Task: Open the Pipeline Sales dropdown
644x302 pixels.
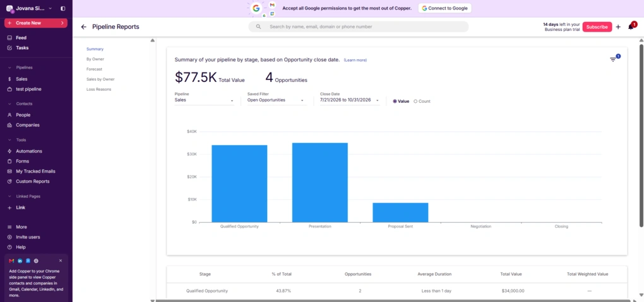Action: 204,100
